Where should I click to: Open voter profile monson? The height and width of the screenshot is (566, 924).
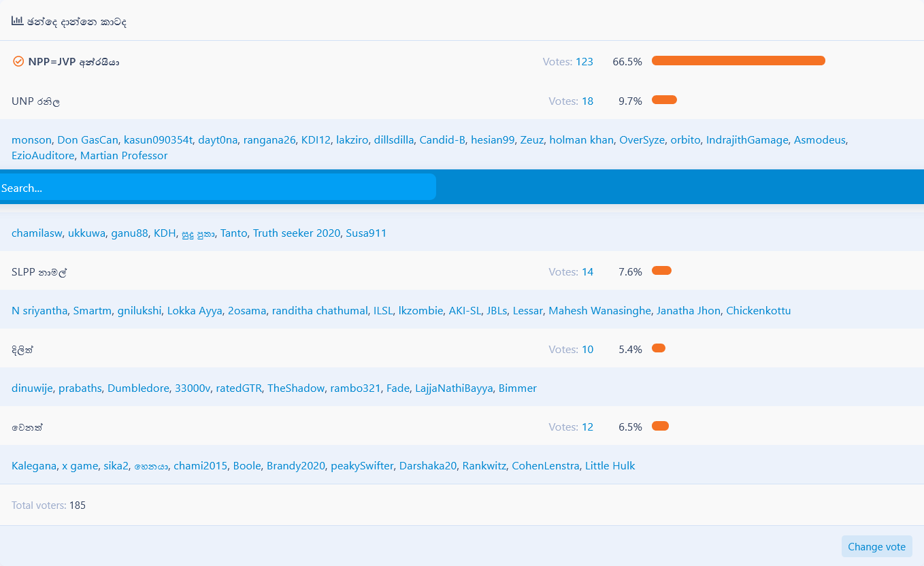pos(31,140)
